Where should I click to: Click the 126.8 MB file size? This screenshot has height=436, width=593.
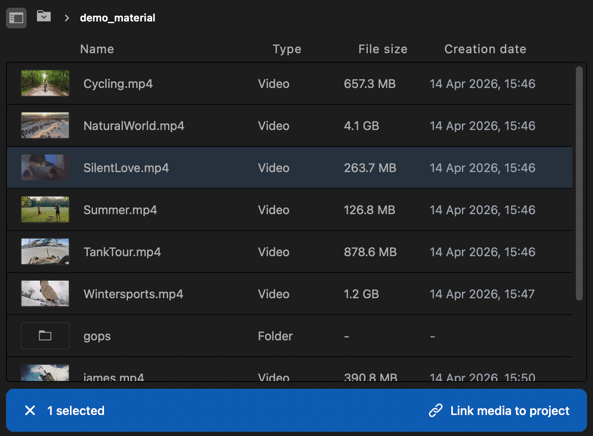(x=369, y=210)
